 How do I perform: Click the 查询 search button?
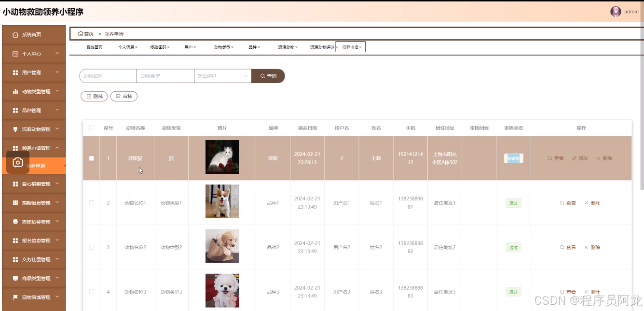(x=268, y=76)
